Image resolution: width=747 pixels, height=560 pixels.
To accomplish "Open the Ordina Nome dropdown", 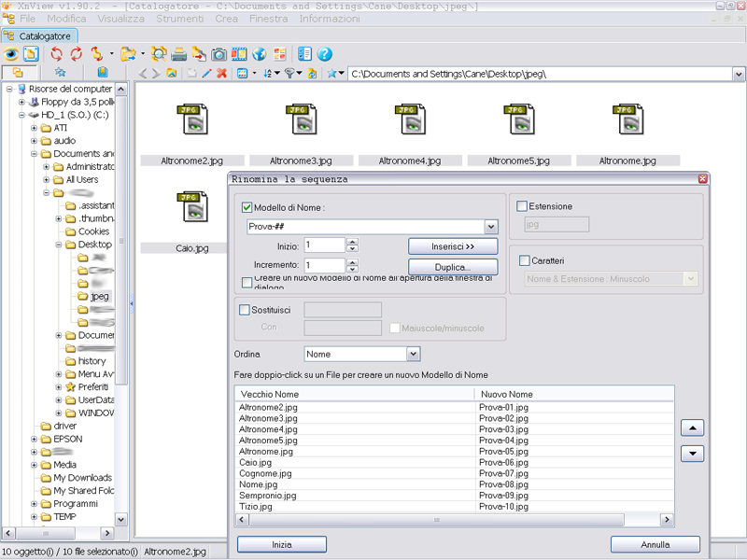I will [413, 354].
